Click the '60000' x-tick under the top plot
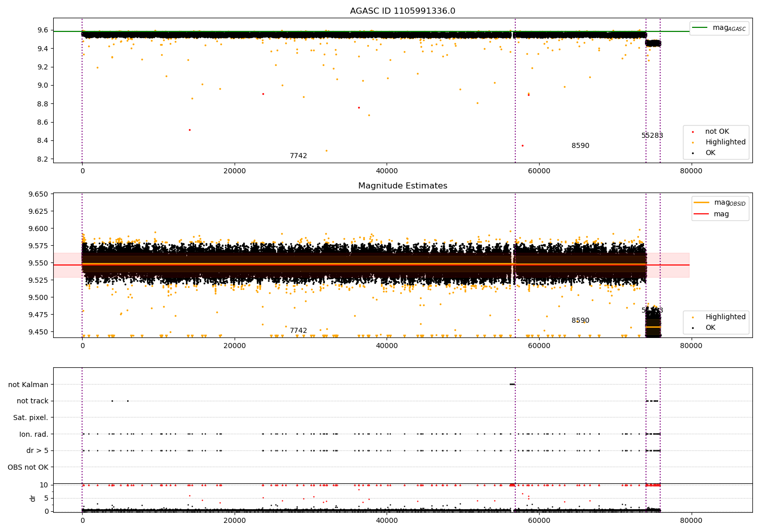 point(539,171)
